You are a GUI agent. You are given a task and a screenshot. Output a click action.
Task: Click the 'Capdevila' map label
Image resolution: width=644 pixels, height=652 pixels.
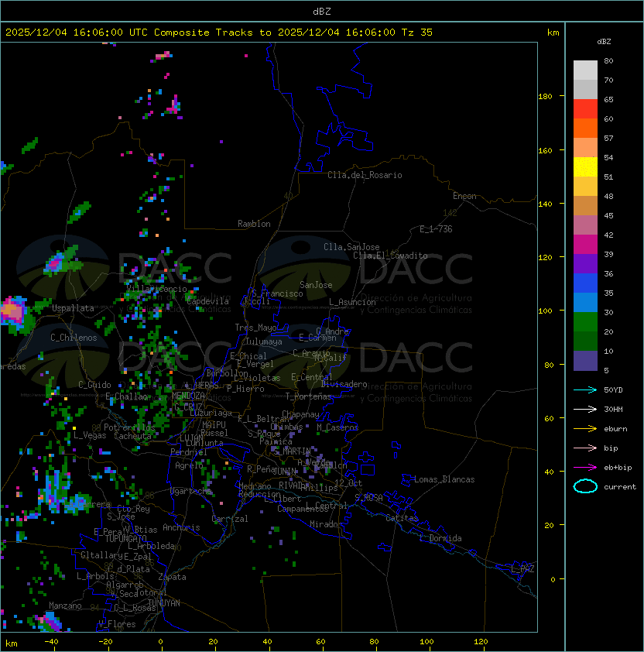pyautogui.click(x=207, y=301)
